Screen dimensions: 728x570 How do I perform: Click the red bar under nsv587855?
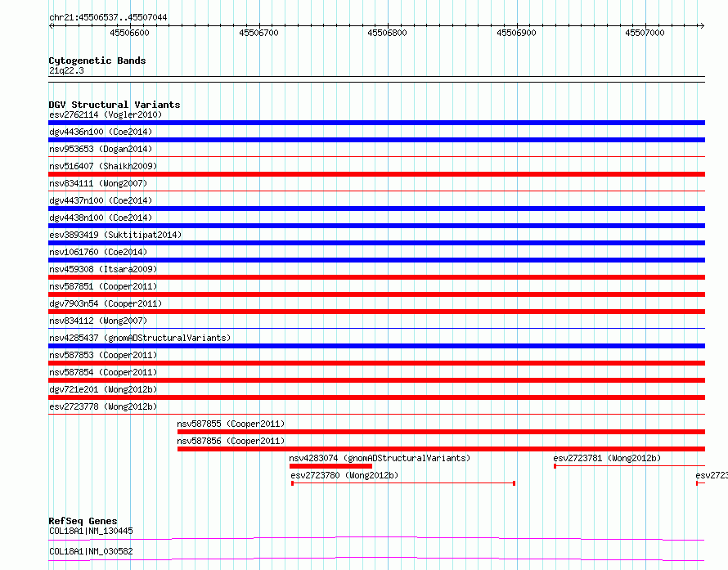coord(441,432)
